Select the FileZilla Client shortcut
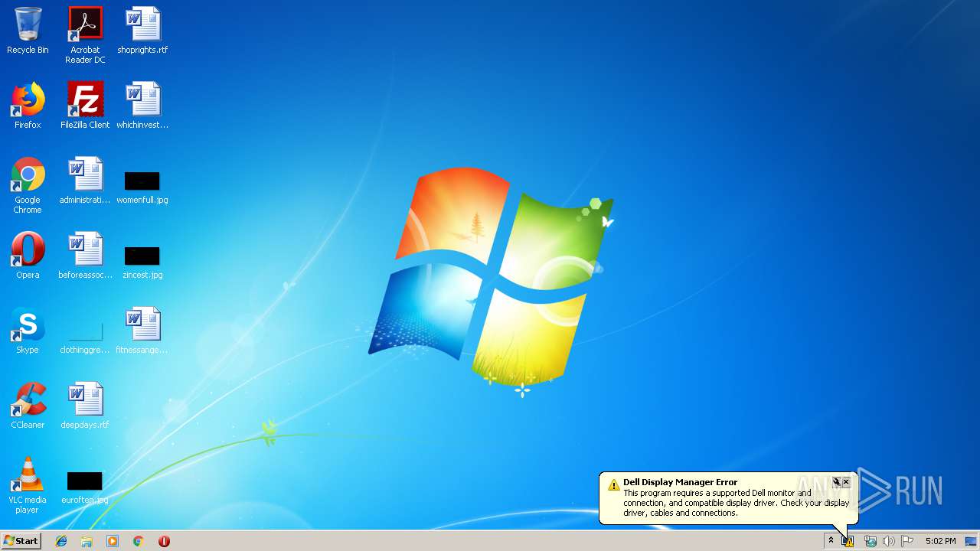The image size is (980, 551). pos(85,106)
